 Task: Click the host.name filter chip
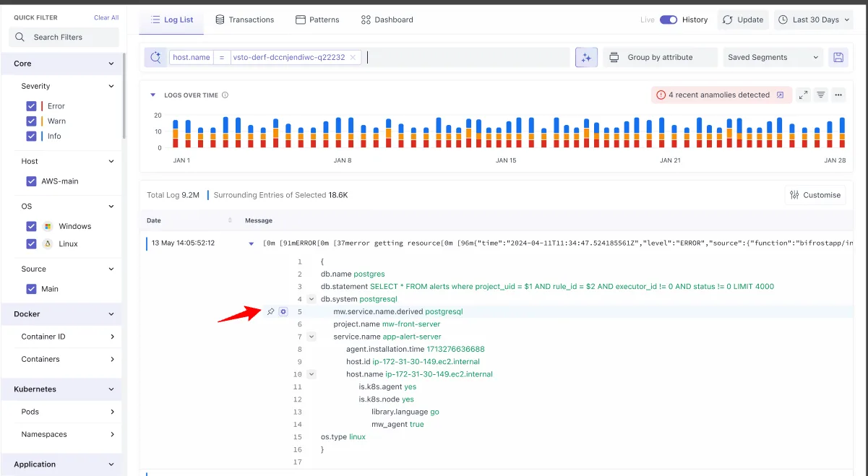coord(265,57)
